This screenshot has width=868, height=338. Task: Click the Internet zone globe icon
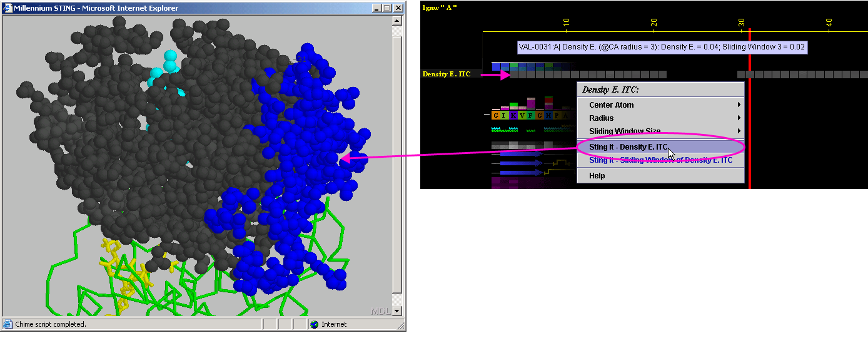click(314, 324)
